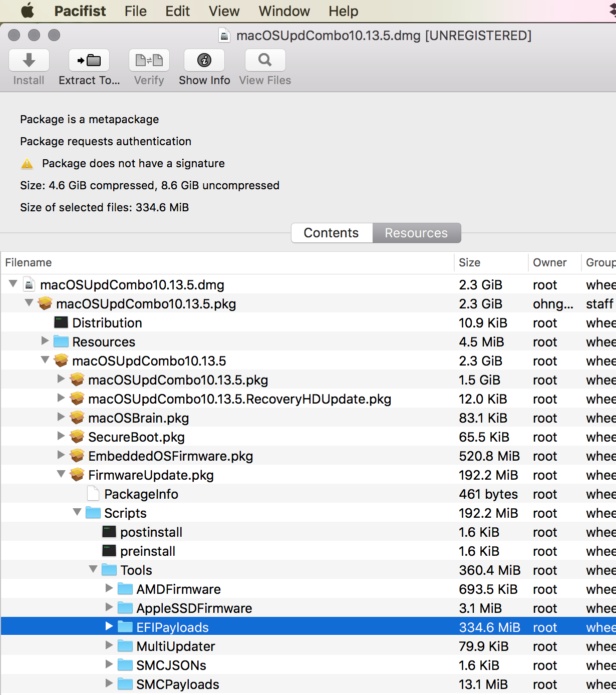Click the Install toolbar icon
This screenshot has width=616, height=695.
coord(29,60)
